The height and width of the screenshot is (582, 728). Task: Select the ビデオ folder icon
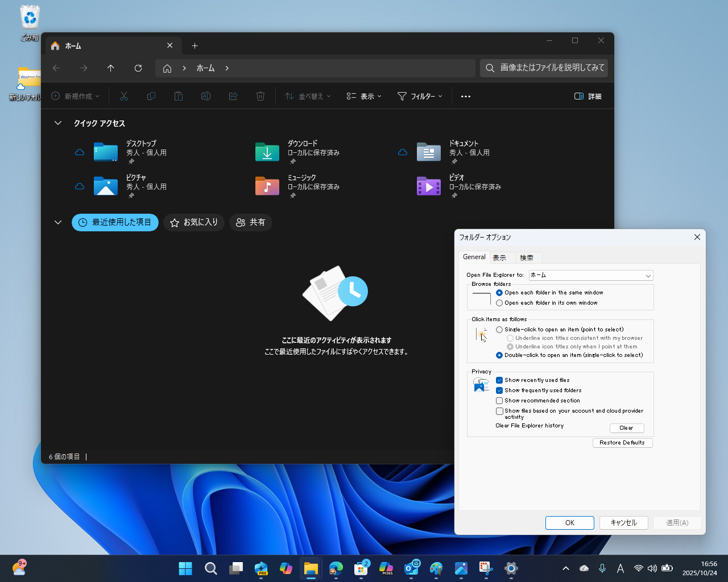(x=429, y=186)
